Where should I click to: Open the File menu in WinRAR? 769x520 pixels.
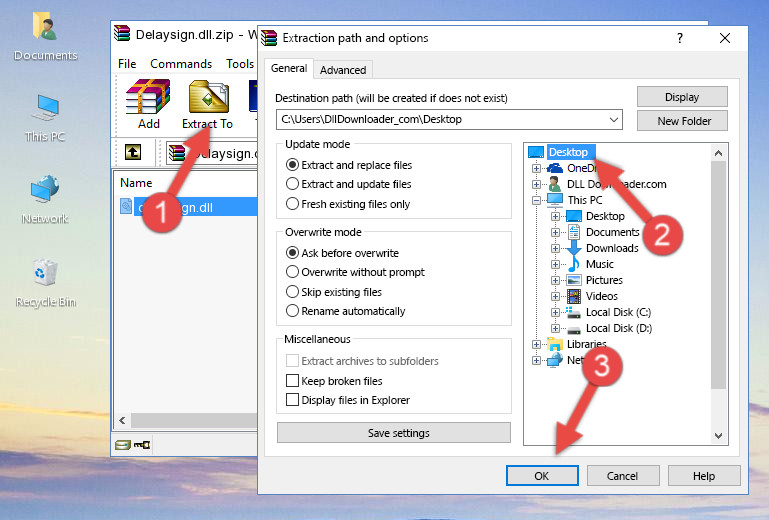[x=127, y=64]
